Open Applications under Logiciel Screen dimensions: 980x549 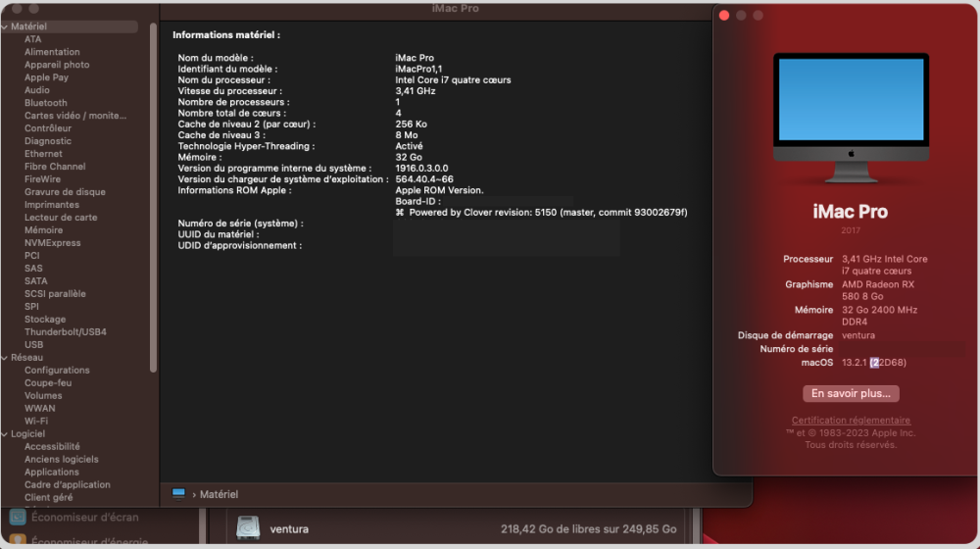[51, 473]
